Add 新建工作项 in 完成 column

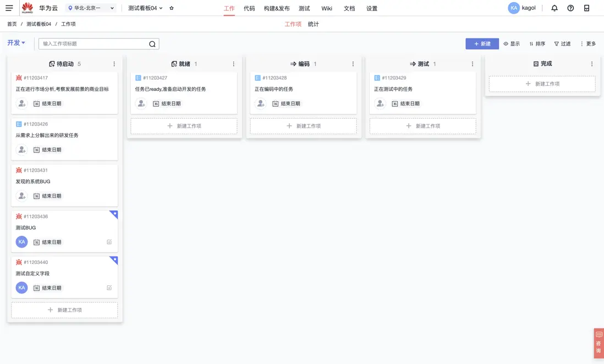click(x=542, y=84)
